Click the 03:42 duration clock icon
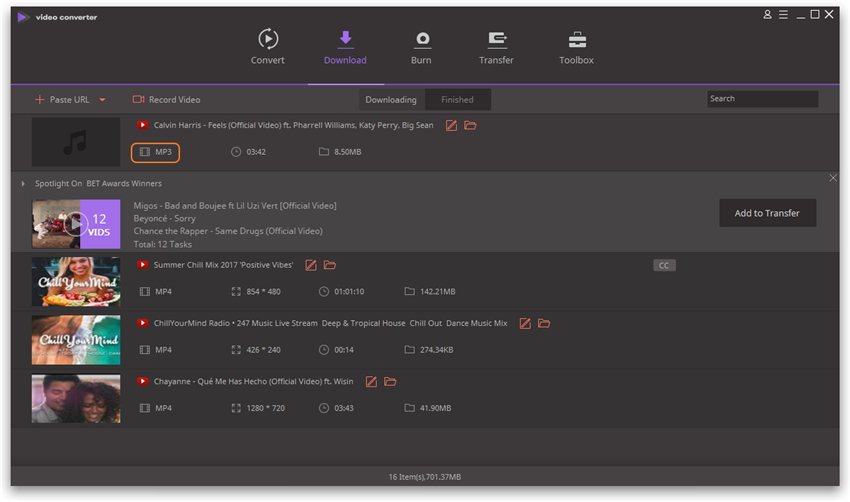This screenshot has height=502, width=850. (236, 152)
